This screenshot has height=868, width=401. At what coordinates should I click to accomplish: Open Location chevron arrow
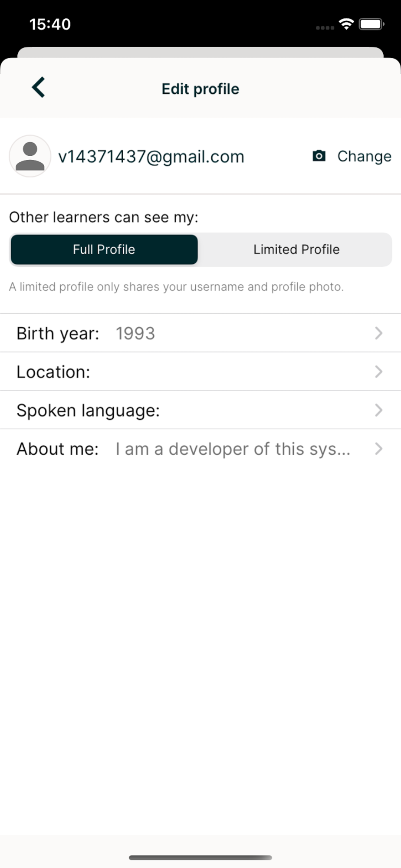378,372
